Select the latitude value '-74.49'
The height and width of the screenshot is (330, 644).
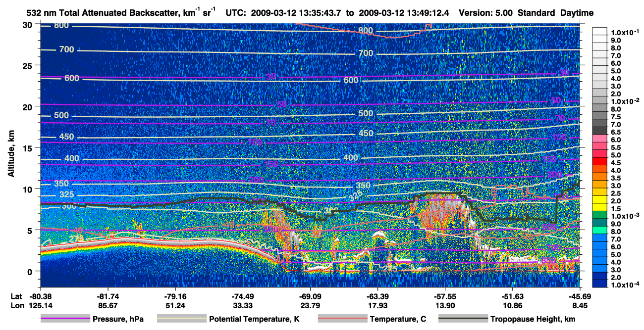pyautogui.click(x=243, y=296)
